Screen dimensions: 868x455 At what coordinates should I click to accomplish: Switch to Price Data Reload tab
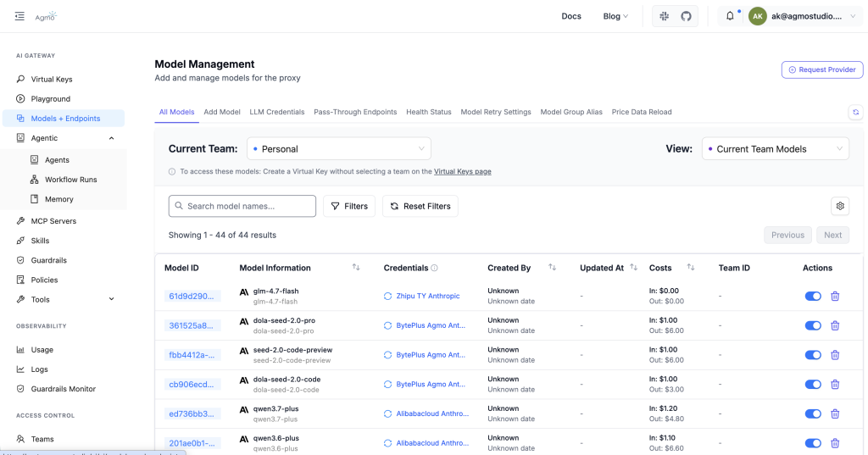coord(642,112)
